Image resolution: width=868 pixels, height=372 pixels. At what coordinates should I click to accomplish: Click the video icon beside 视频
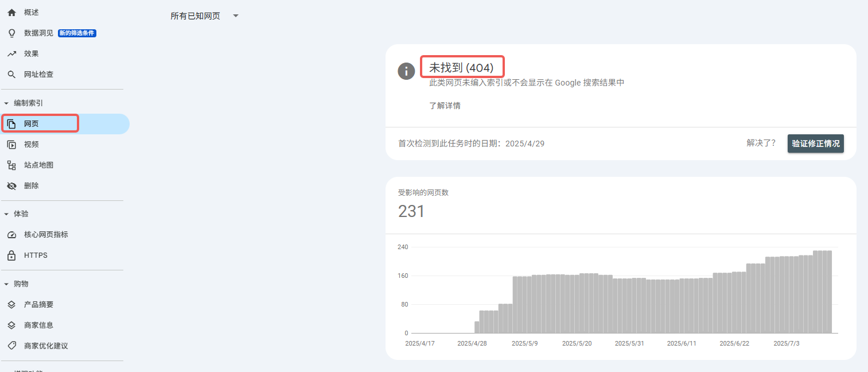point(11,145)
